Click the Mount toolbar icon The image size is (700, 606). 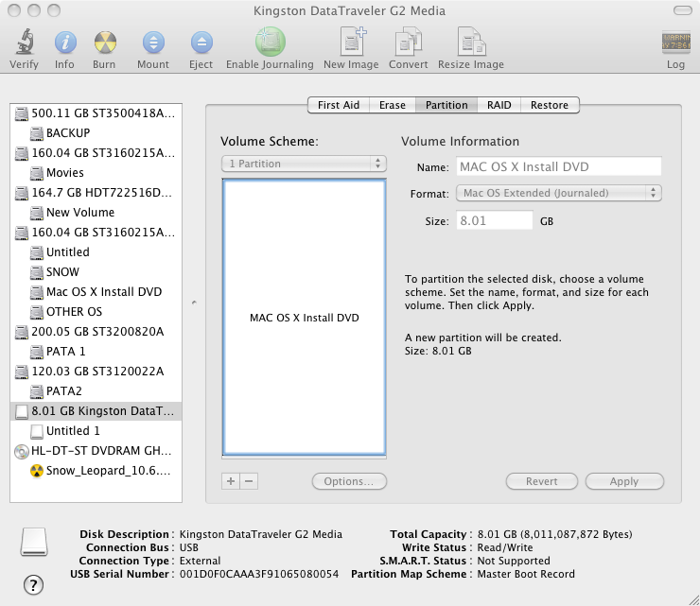[x=153, y=43]
